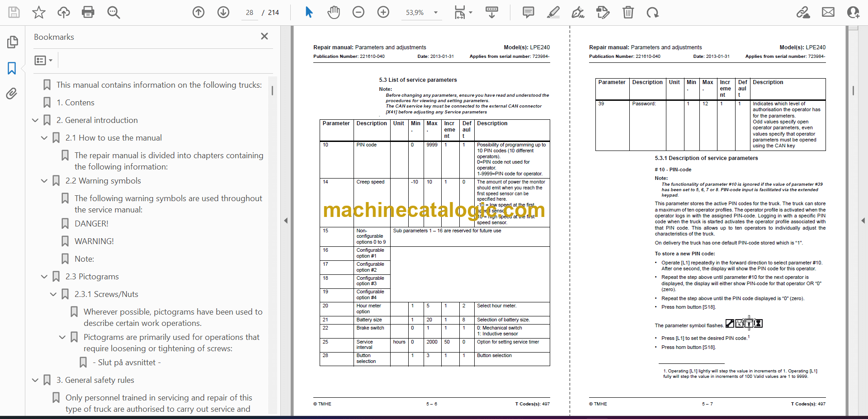Close the Bookmarks panel
This screenshot has width=868, height=419.
coord(264,36)
